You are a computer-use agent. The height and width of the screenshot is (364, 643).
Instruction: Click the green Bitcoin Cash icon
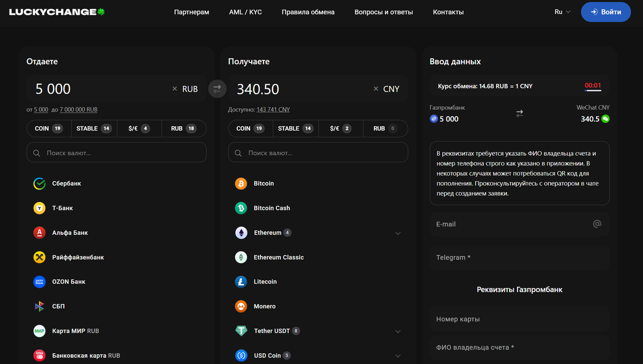[x=241, y=208]
